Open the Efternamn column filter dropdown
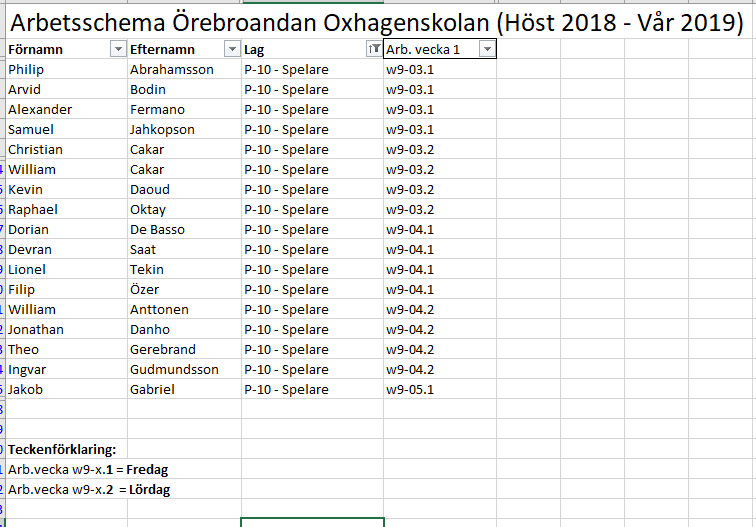The image size is (756, 527). (x=232, y=49)
